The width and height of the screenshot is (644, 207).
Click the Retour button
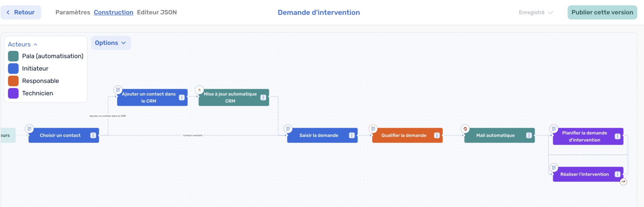coord(21,12)
